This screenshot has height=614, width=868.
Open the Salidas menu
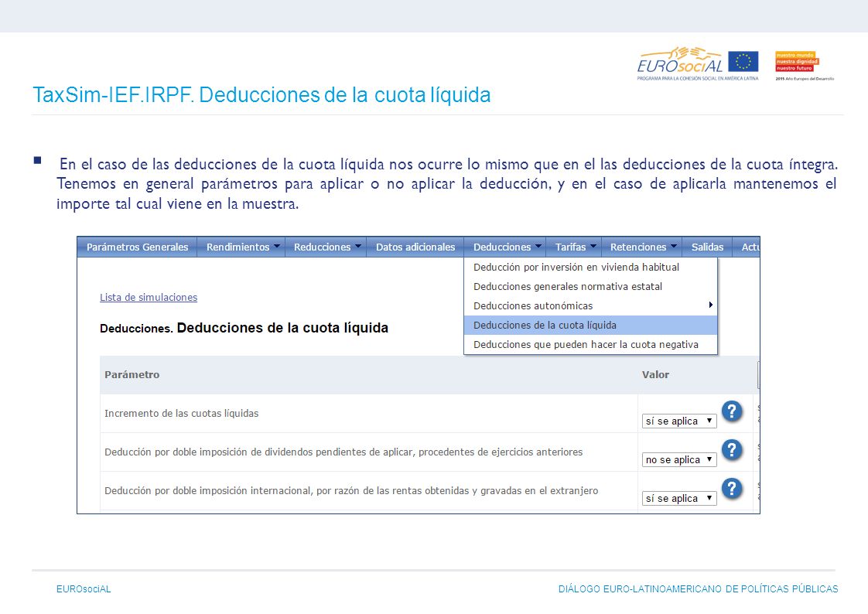[x=707, y=247]
